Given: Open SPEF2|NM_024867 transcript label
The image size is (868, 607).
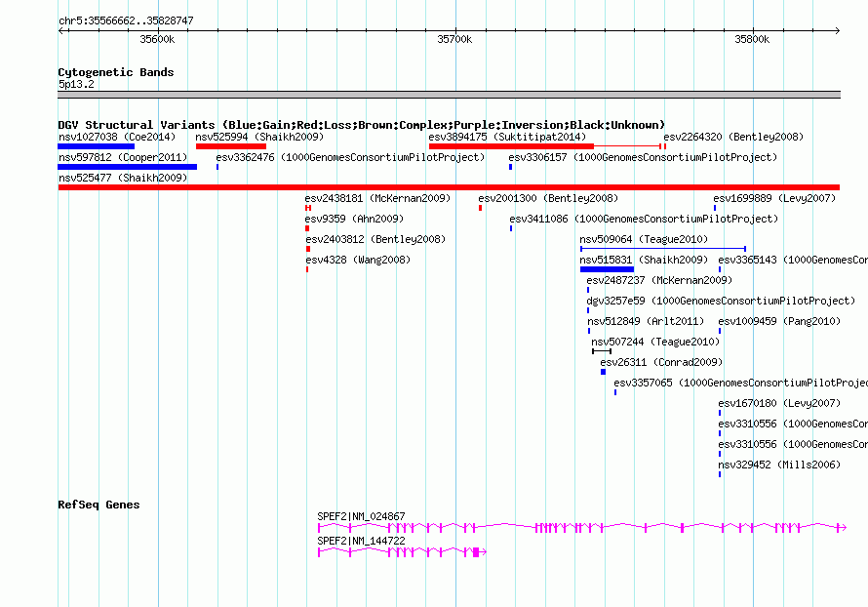Looking at the screenshot, I should click(361, 516).
